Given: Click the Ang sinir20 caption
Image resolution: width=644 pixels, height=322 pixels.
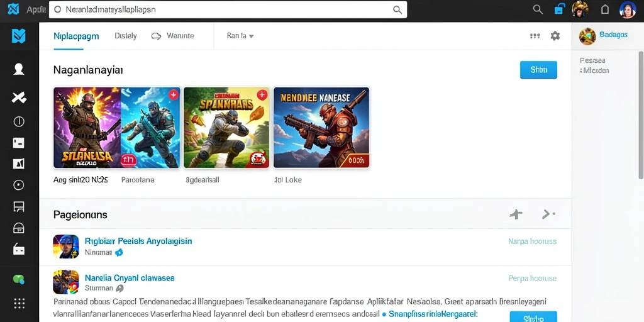Looking at the screenshot, I should pos(80,180).
